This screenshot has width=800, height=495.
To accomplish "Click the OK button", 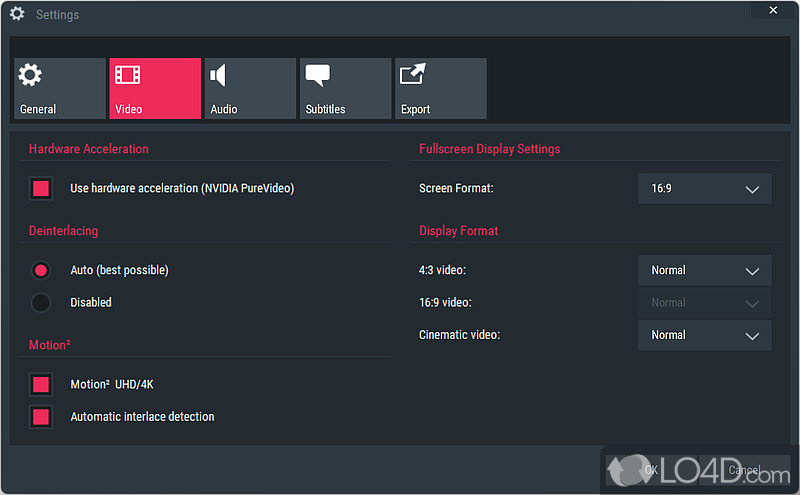I will click(x=651, y=470).
